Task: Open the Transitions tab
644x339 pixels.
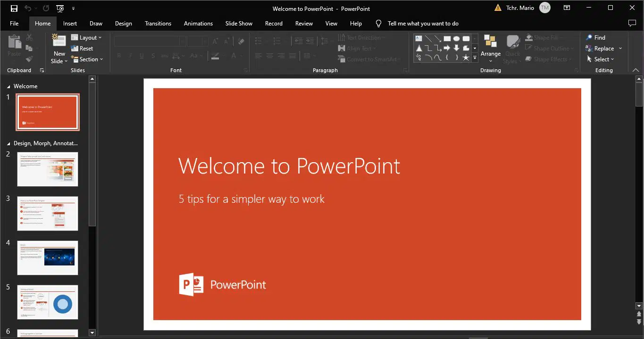Action: 158,23
